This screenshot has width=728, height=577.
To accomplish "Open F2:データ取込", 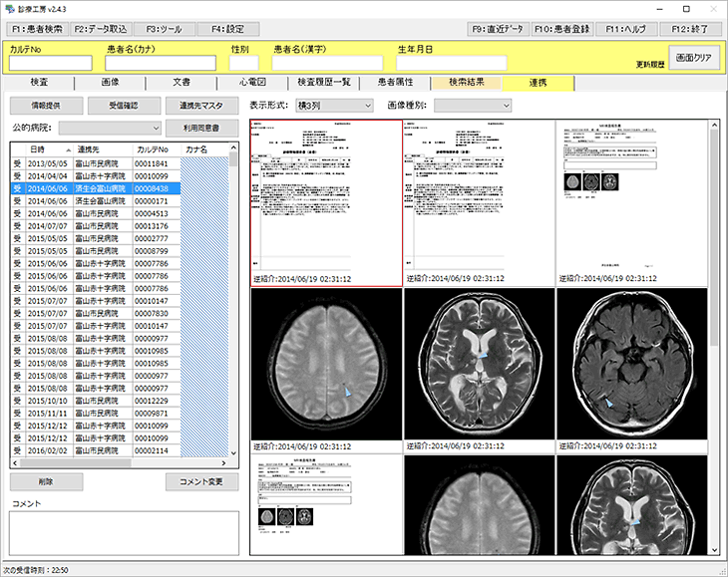I will point(101,29).
